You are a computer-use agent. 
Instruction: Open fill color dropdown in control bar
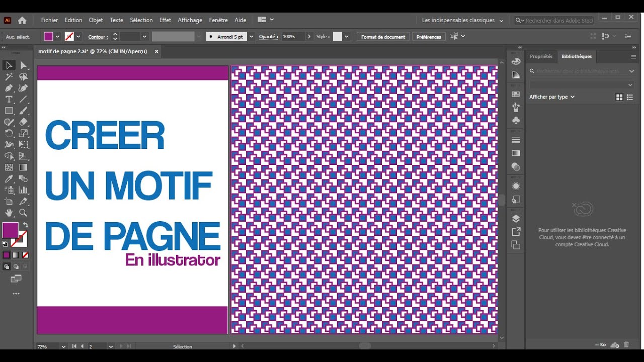pyautogui.click(x=57, y=37)
